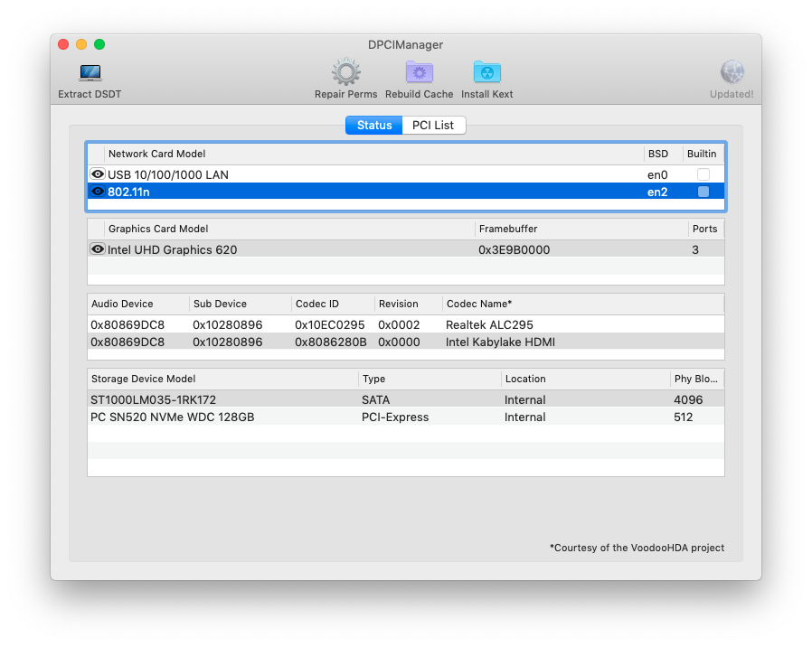Select the USB 10/100/1000 LAN text
The height and width of the screenshot is (647, 812).
click(168, 175)
